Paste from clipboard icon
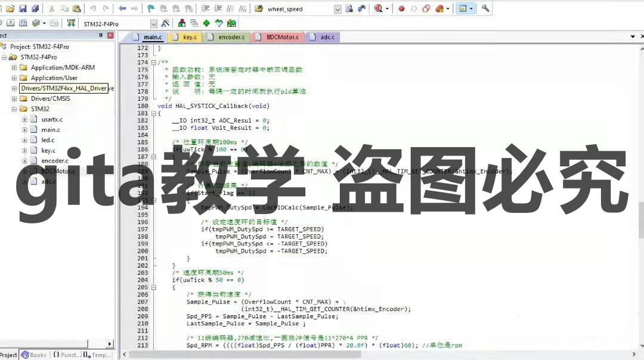This screenshot has width=644, height=360. pyautogui.click(x=77, y=8)
